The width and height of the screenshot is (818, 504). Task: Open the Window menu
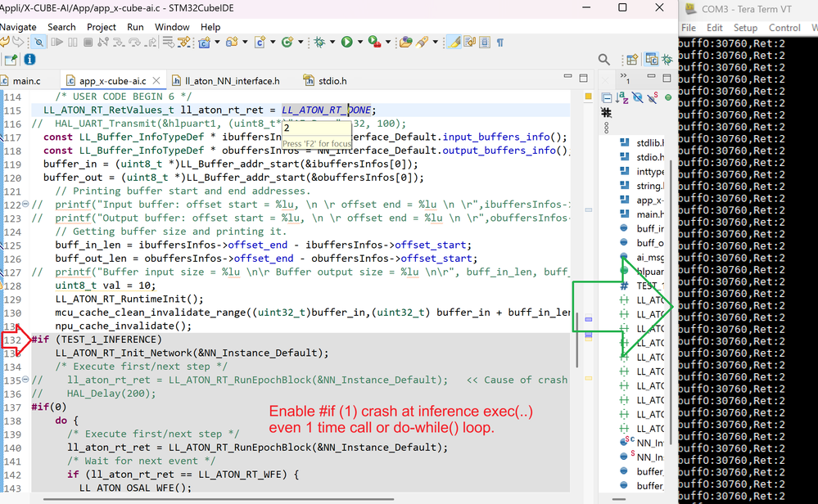[172, 27]
